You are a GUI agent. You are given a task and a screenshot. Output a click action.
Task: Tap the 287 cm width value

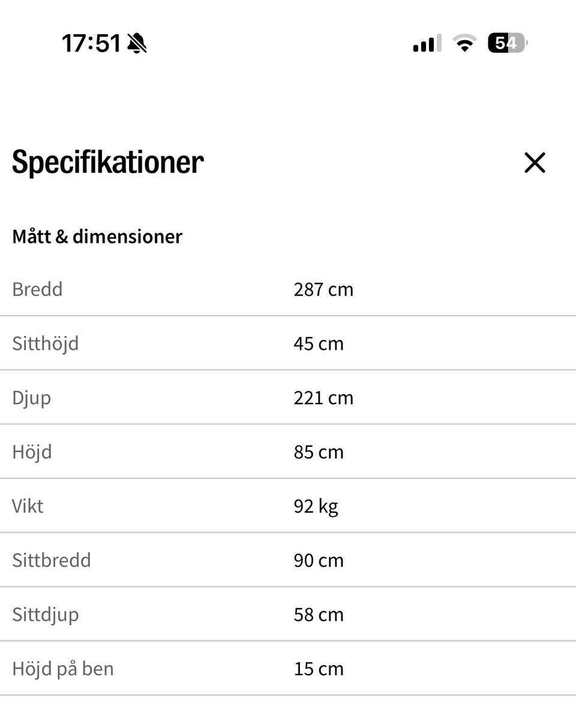[323, 290]
